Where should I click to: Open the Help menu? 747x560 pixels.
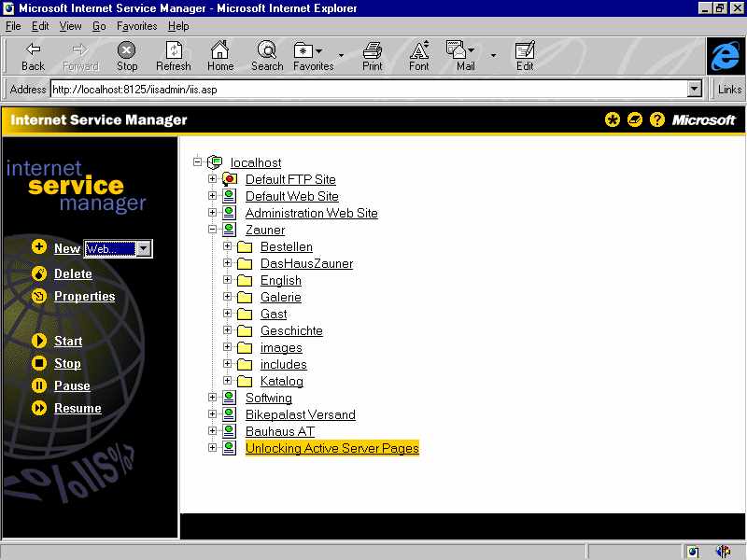point(178,26)
